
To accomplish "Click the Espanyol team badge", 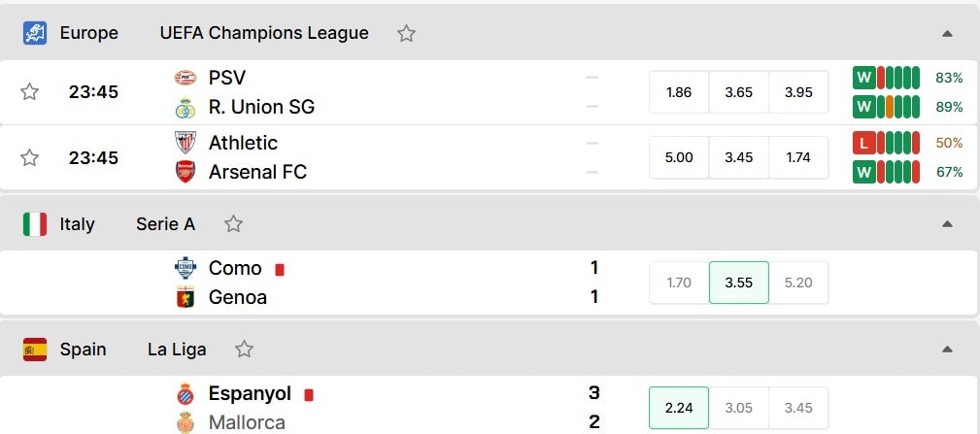I will point(185,394).
